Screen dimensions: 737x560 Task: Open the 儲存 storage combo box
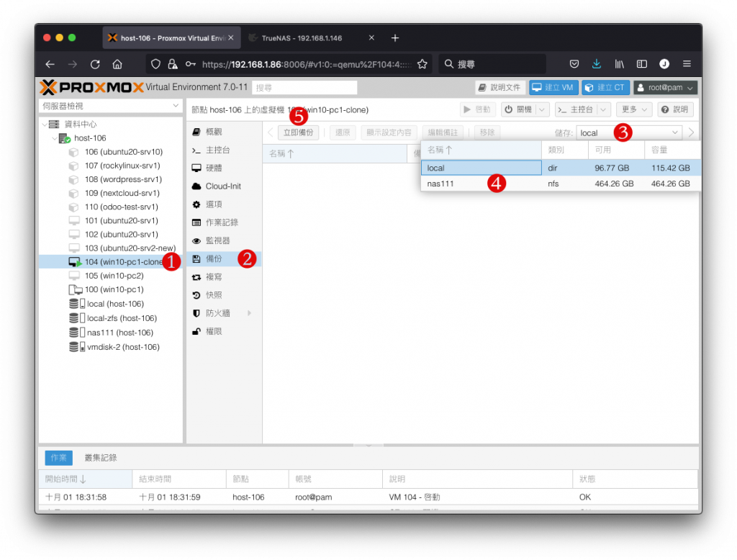pos(629,133)
